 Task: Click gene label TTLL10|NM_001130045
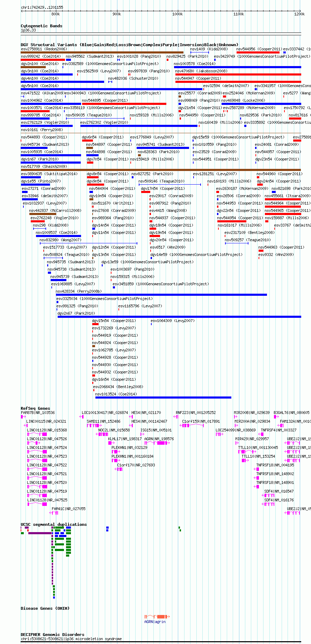pos(258,448)
